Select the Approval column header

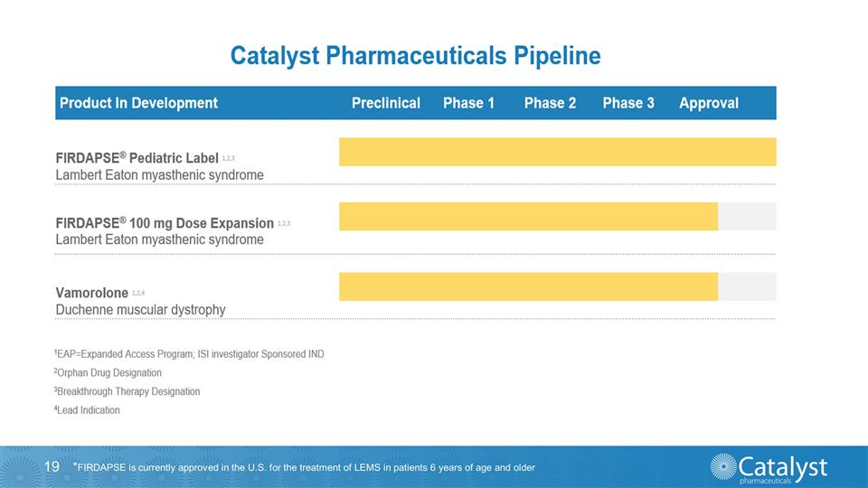click(709, 103)
